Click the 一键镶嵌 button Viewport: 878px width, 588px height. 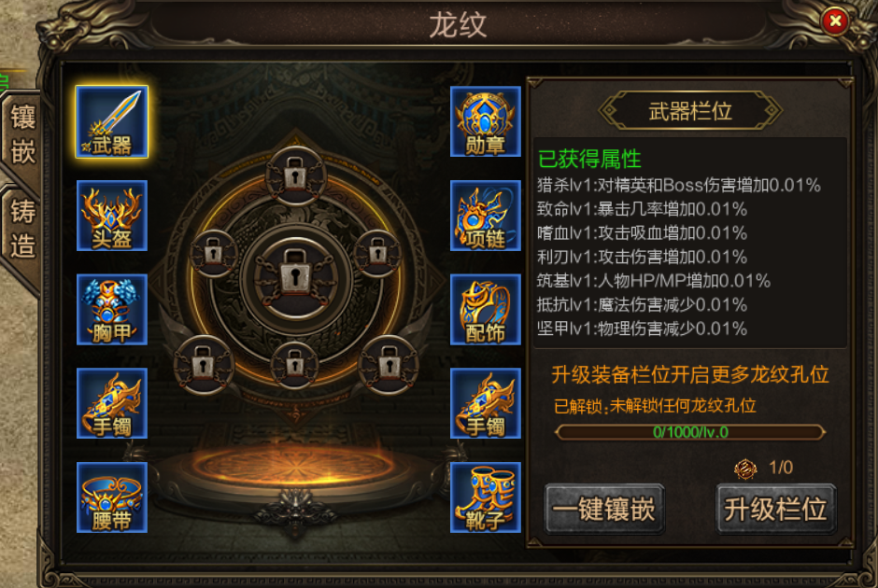tap(604, 509)
